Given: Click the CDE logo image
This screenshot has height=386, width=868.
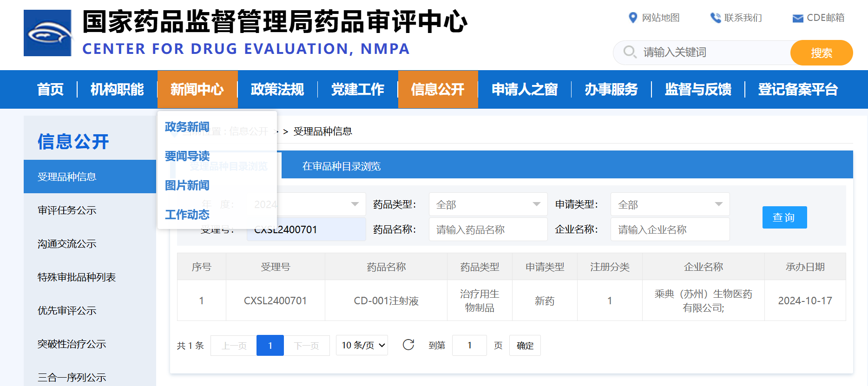Looking at the screenshot, I should [48, 33].
